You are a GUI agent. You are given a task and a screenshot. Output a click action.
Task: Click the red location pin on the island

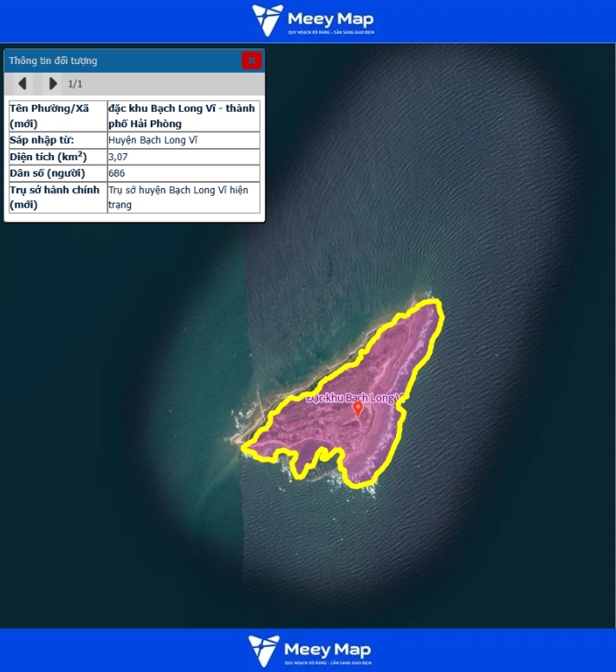[359, 410]
